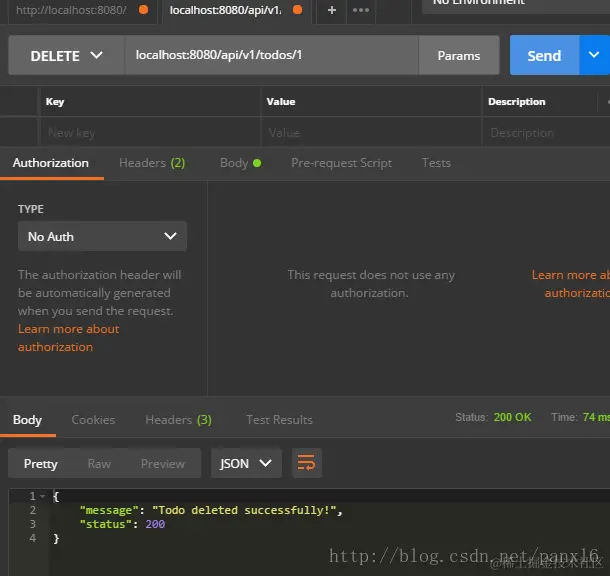Open the Test Results tab

tap(279, 420)
